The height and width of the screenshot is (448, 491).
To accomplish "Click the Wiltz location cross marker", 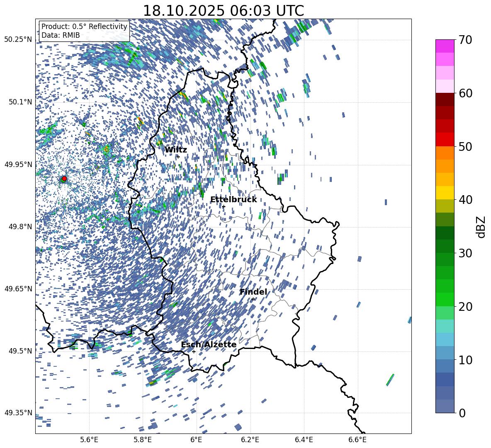I will tap(178, 157).
